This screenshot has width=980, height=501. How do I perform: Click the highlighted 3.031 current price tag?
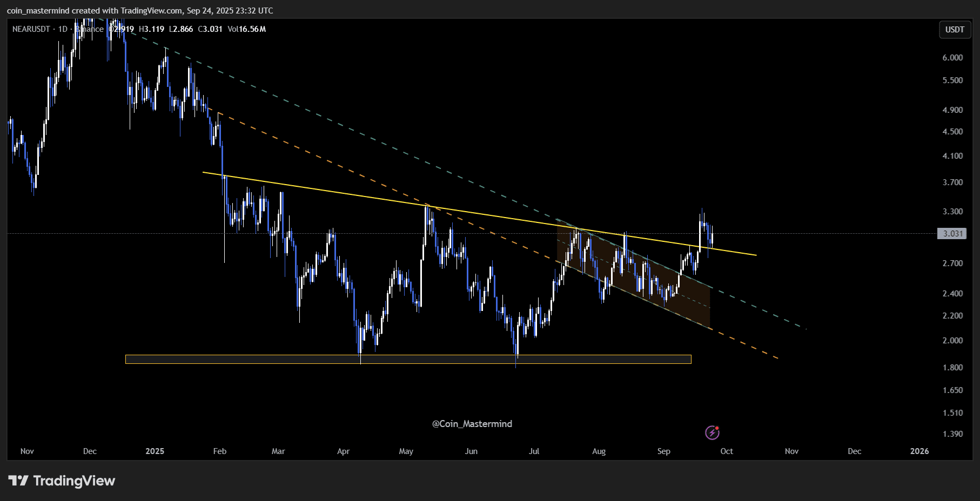coord(952,234)
